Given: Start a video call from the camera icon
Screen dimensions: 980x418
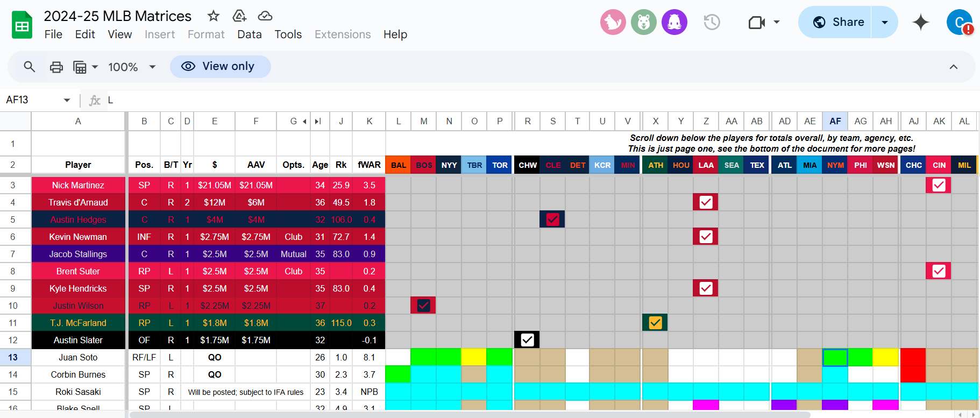Looking at the screenshot, I should [x=757, y=22].
